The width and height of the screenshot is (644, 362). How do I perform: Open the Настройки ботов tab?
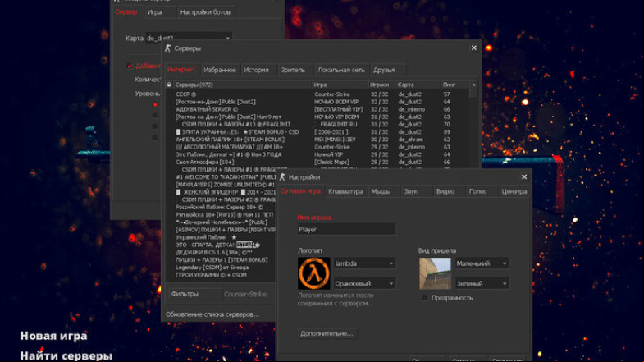(x=205, y=12)
